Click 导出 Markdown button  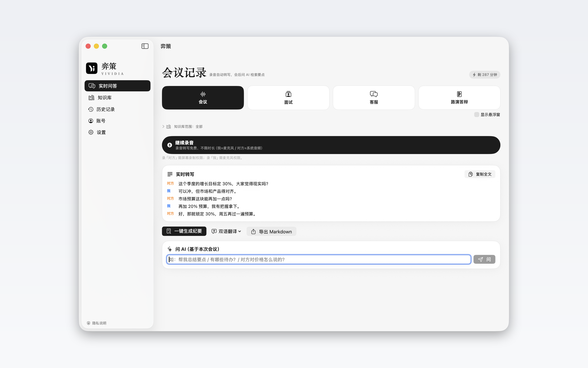271,231
